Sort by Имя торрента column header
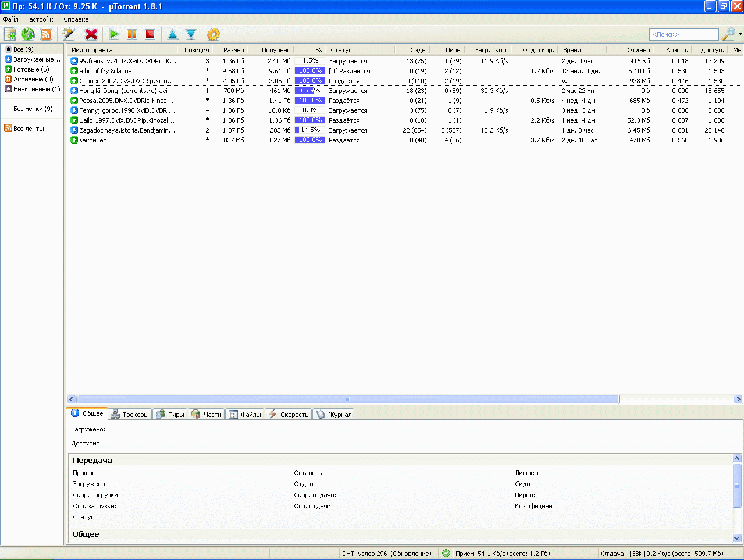This screenshot has width=744, height=560. (122, 50)
